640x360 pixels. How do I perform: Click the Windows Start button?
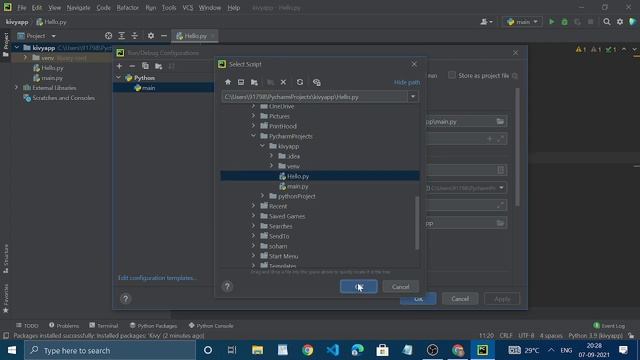[x=12, y=350]
